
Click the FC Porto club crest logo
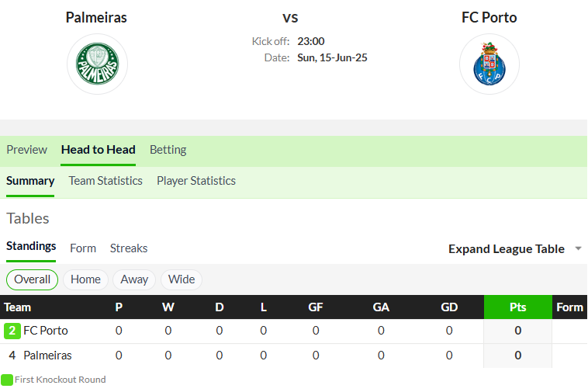pos(489,64)
